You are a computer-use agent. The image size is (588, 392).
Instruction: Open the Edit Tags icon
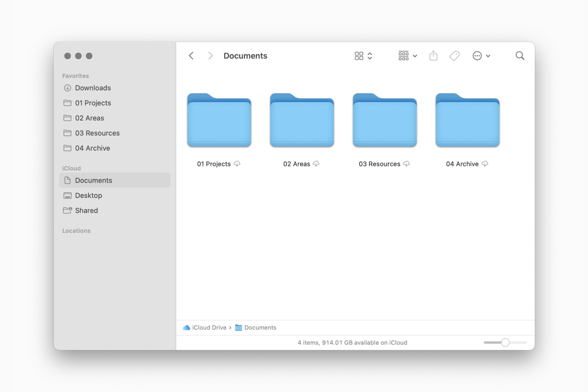click(454, 56)
